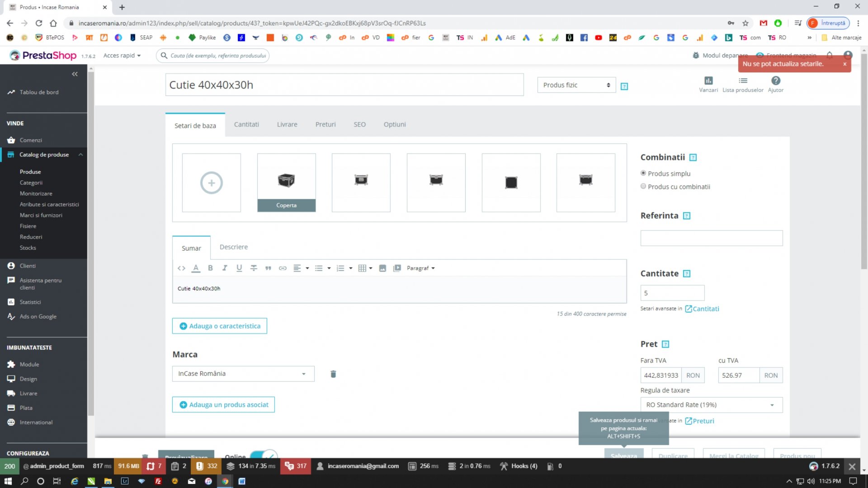The height and width of the screenshot is (488, 868).
Task: Switch to the Preturi tab
Action: coord(325,124)
